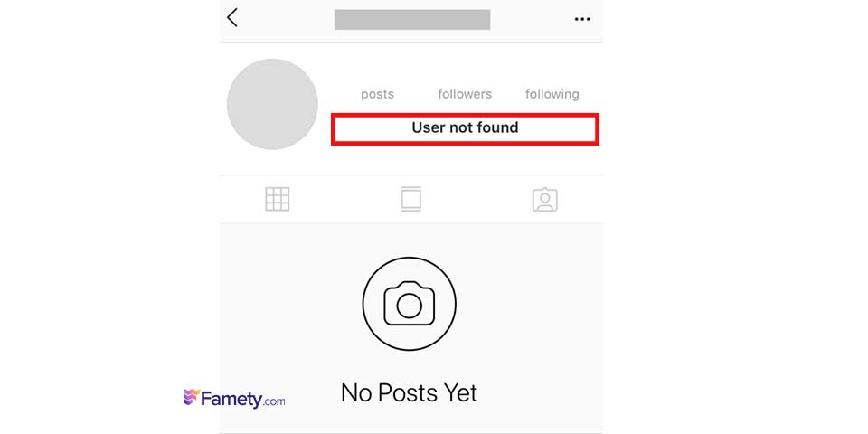Open the followers list
The height and width of the screenshot is (434, 868).
point(465,94)
